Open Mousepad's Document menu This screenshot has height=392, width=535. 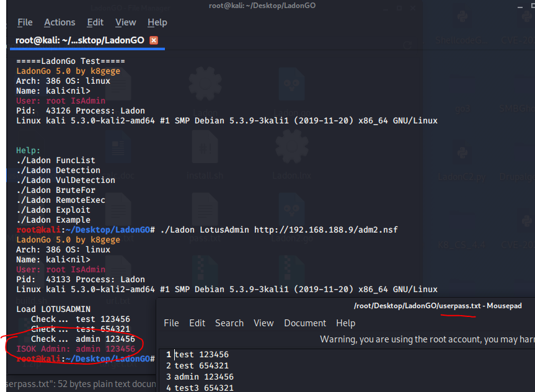[305, 323]
